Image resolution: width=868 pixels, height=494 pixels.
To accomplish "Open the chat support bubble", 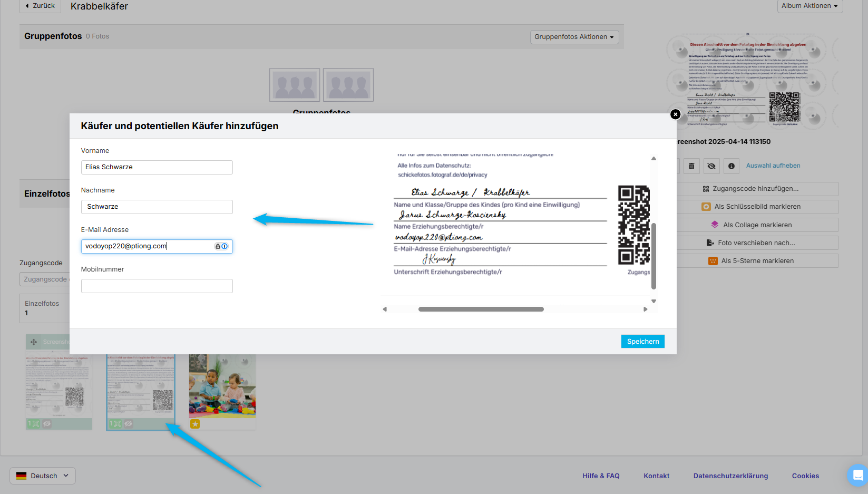I will [x=857, y=476].
